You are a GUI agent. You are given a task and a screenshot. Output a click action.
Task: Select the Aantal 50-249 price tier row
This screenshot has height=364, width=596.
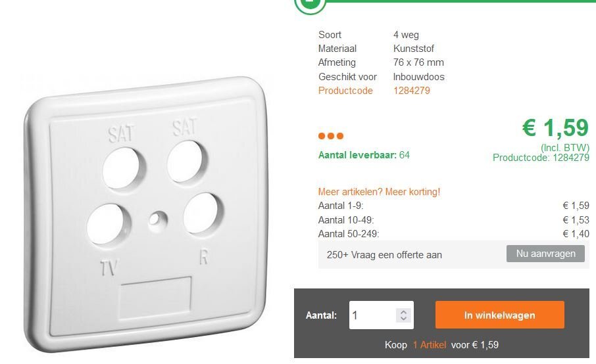coord(453,234)
